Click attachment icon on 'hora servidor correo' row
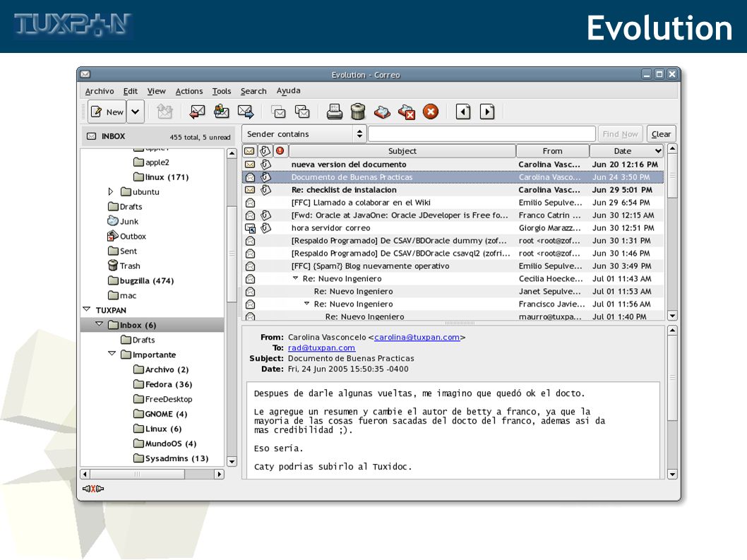This screenshot has width=747, height=560. (x=266, y=228)
